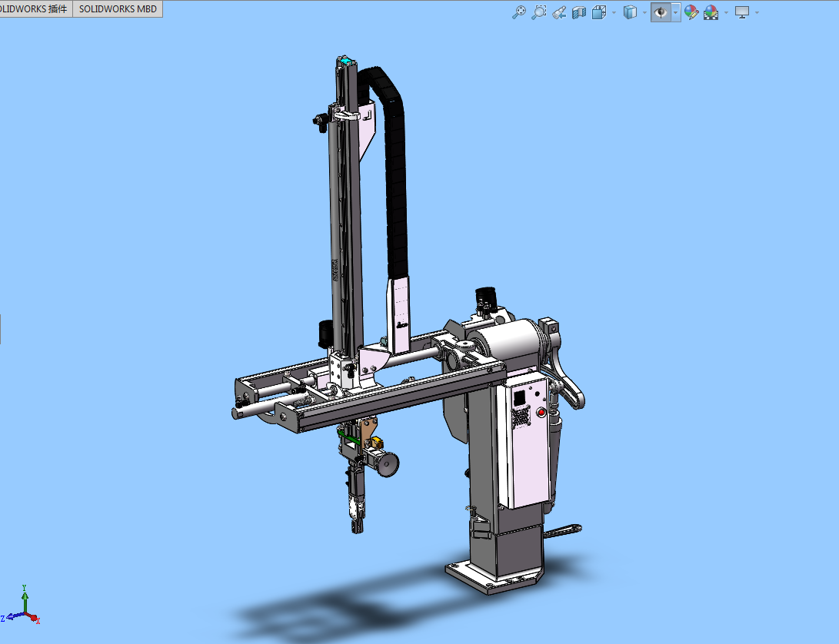Toggle Hide/Show Items eye icon
Viewport: 839px width, 644px height.
point(661,12)
